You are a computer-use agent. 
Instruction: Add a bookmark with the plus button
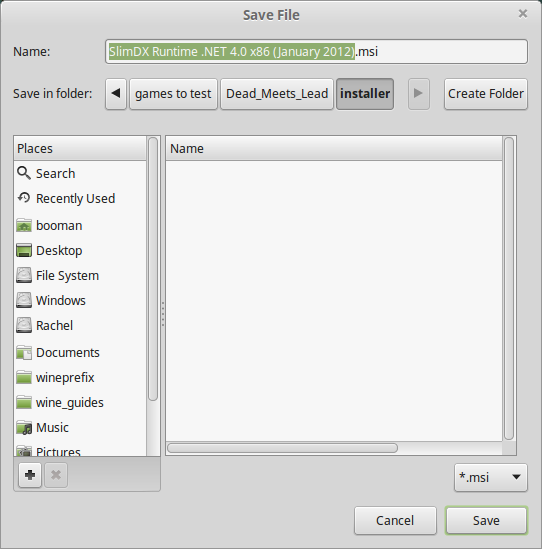[30, 475]
